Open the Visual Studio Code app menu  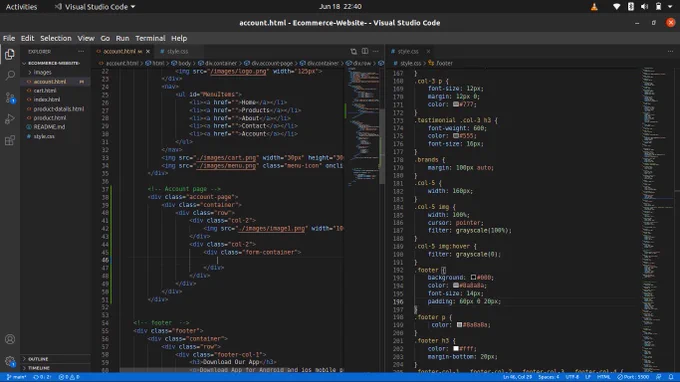(95, 7)
